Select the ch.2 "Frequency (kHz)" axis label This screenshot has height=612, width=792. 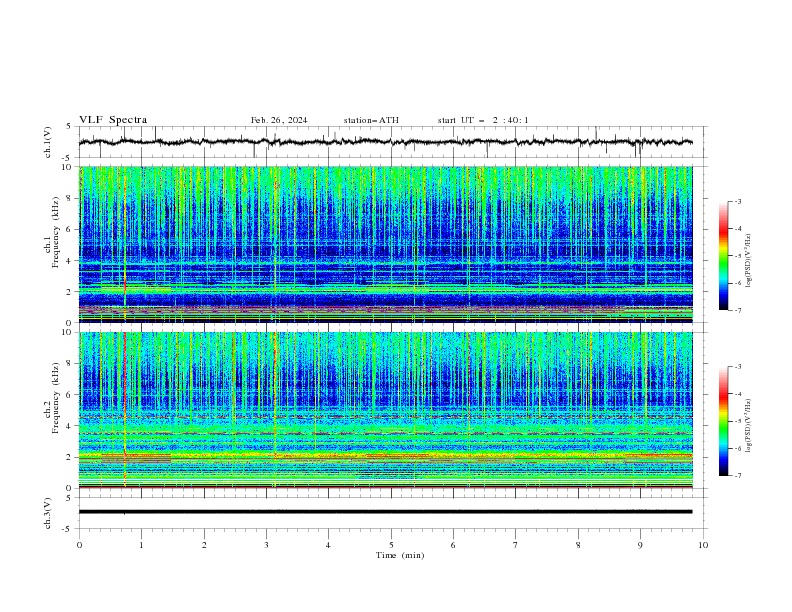[x=56, y=397]
